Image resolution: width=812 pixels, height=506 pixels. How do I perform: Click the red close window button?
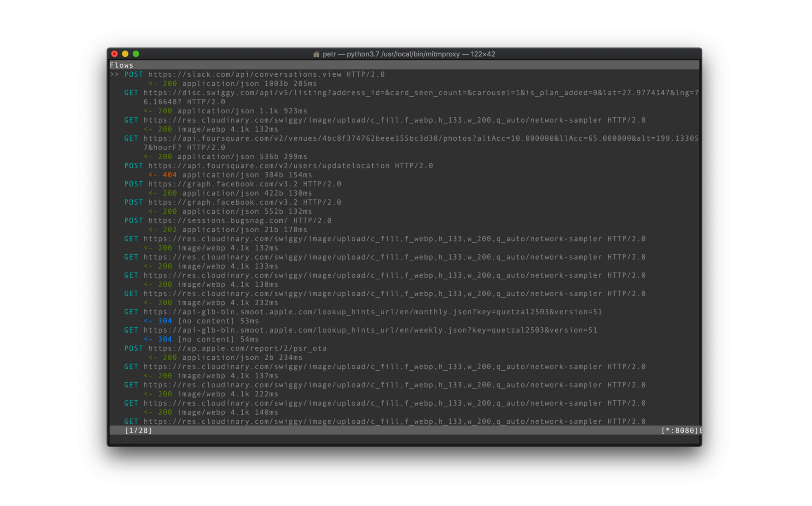(x=114, y=54)
